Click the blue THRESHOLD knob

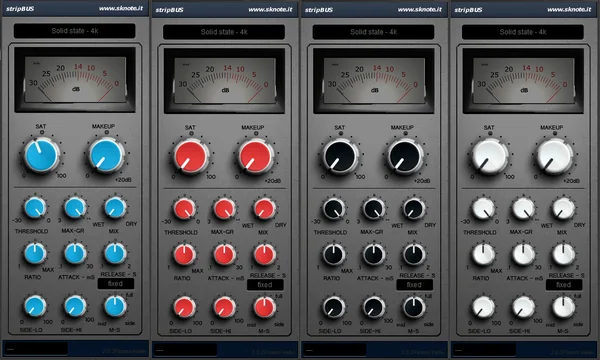tap(35, 208)
